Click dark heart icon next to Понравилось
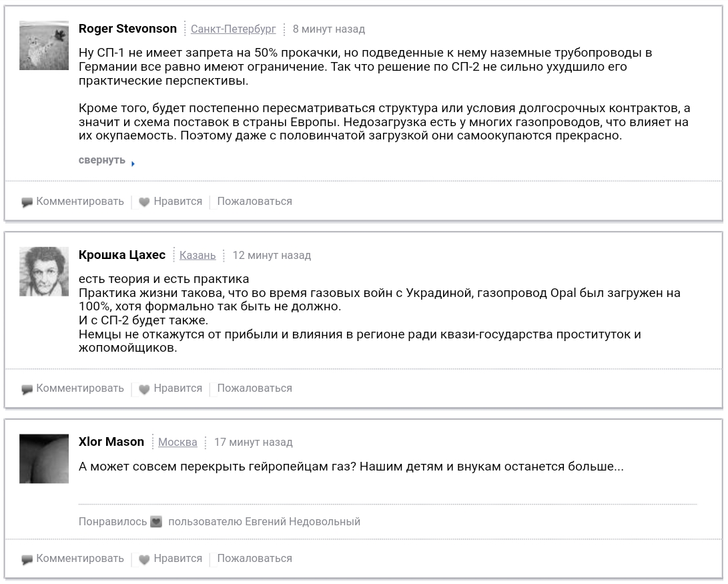Image resolution: width=728 pixels, height=584 pixels. (156, 522)
